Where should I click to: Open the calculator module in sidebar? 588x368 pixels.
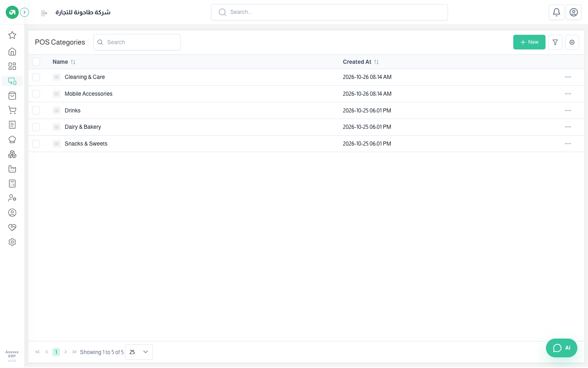(x=12, y=184)
